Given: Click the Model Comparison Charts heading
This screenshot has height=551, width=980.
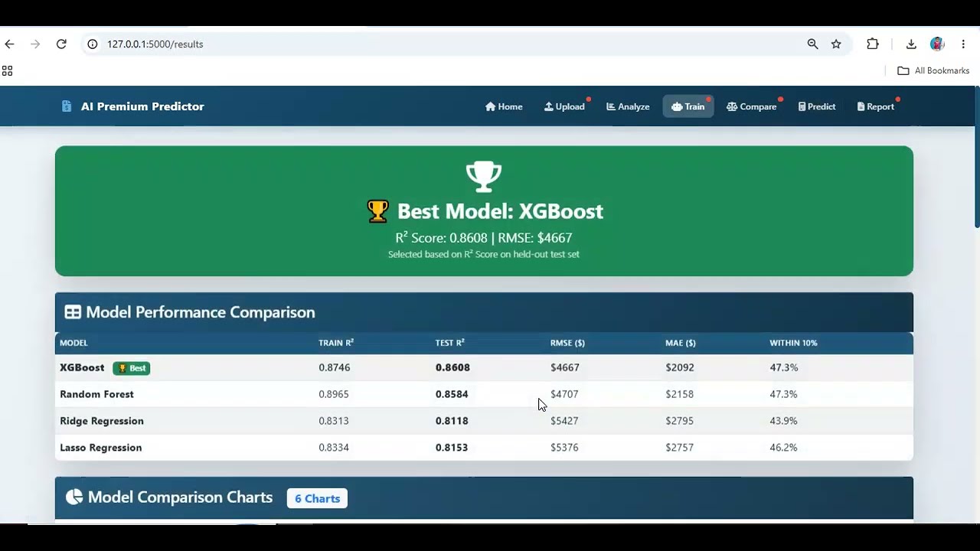Looking at the screenshot, I should pyautogui.click(x=180, y=497).
